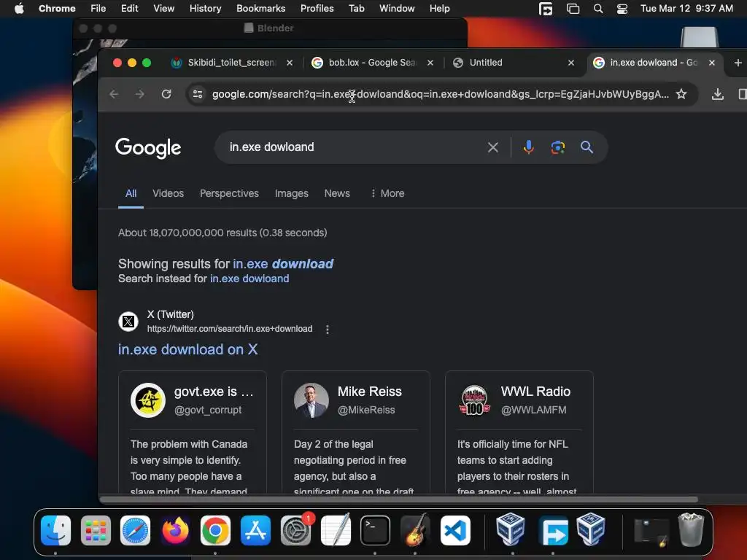
Task: Clear the search box with the X icon
Action: click(492, 147)
